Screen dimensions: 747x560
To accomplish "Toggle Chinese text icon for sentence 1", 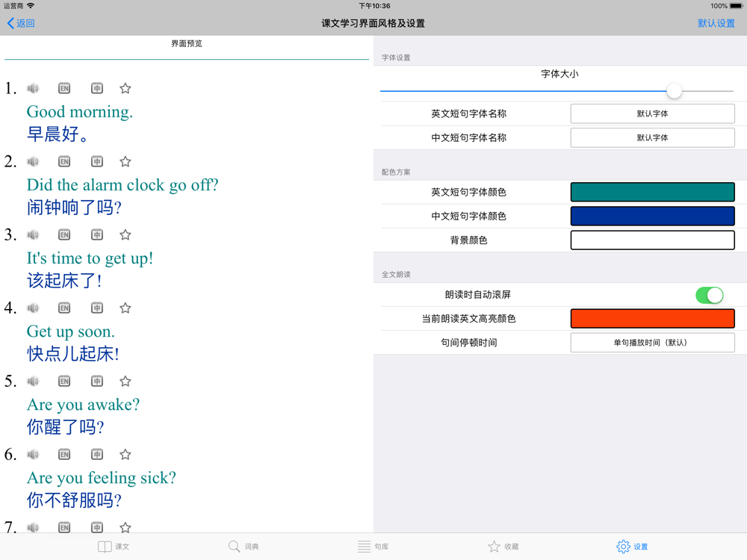I will coord(97,88).
